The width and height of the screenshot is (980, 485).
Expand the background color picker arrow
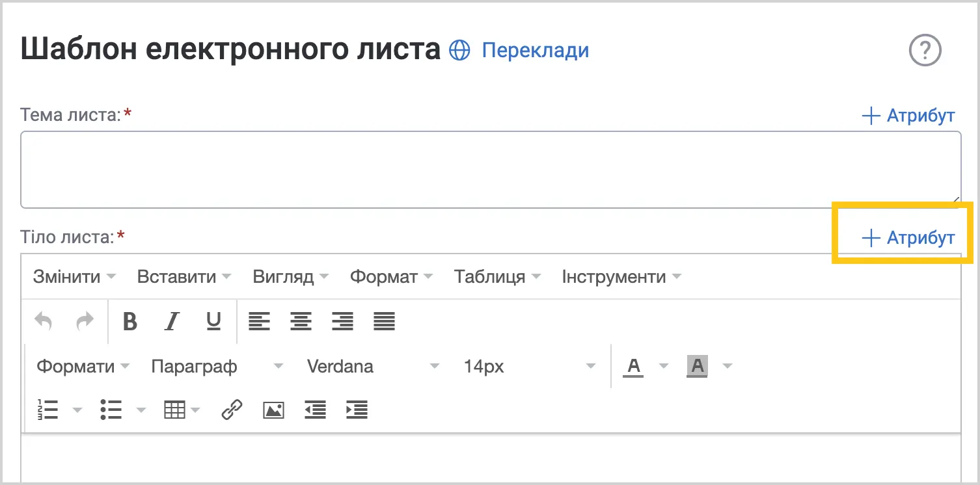pyautogui.click(x=728, y=367)
